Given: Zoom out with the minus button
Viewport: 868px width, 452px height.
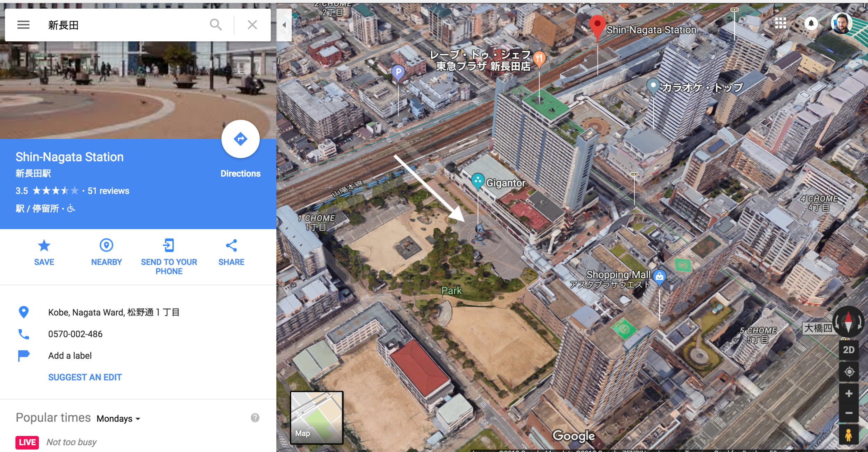Looking at the screenshot, I should coord(849,413).
